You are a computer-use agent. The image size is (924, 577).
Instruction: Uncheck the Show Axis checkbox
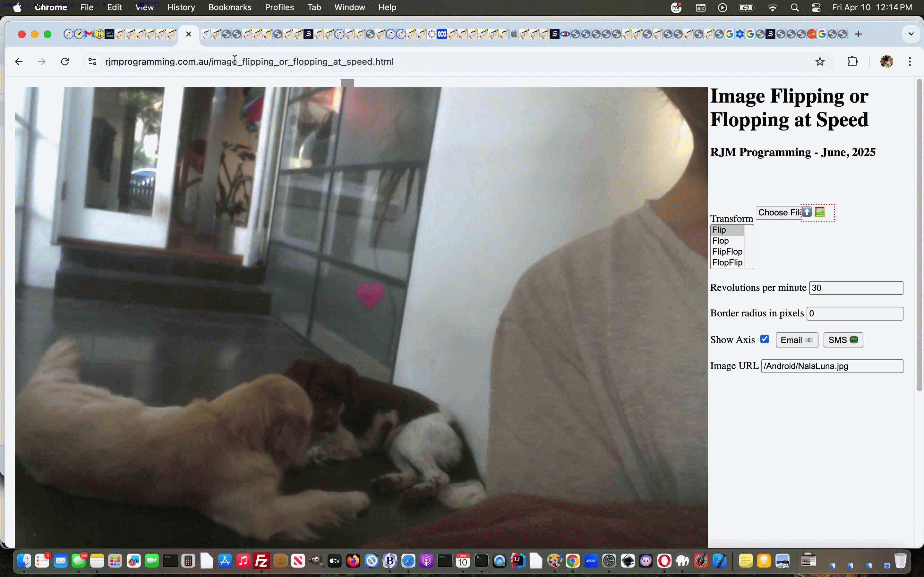pyautogui.click(x=765, y=339)
